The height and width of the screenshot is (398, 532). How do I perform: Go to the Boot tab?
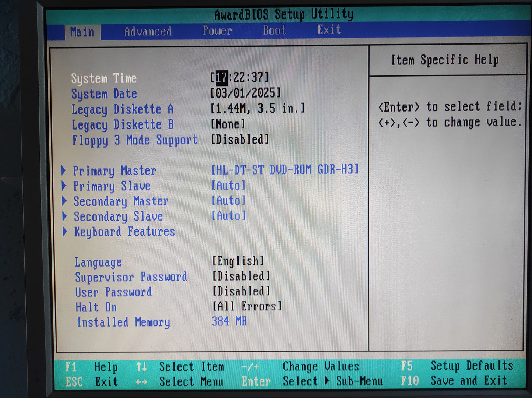(274, 30)
